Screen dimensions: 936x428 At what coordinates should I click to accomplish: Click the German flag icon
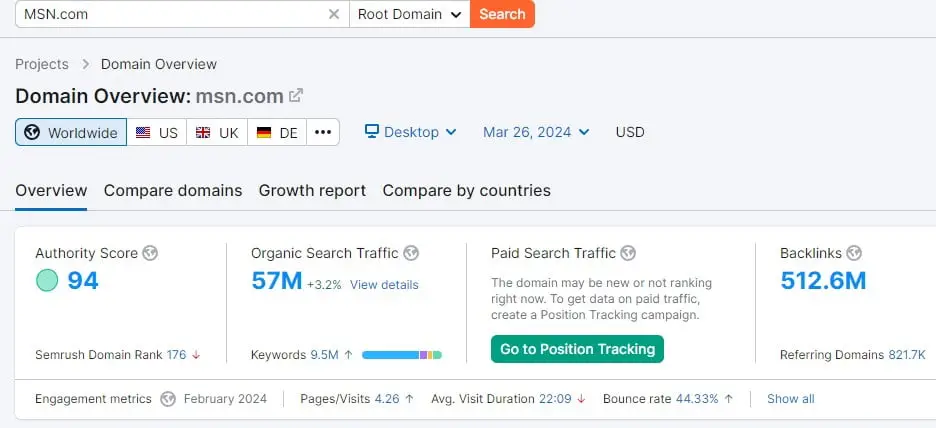[264, 132]
